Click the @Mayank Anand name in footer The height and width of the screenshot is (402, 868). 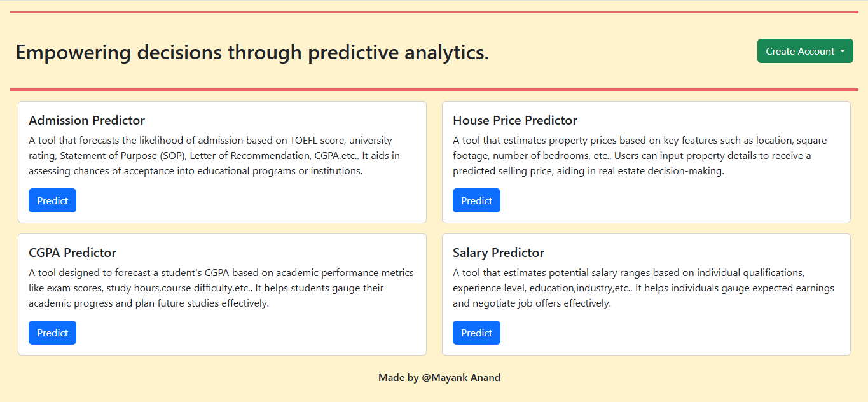point(461,378)
